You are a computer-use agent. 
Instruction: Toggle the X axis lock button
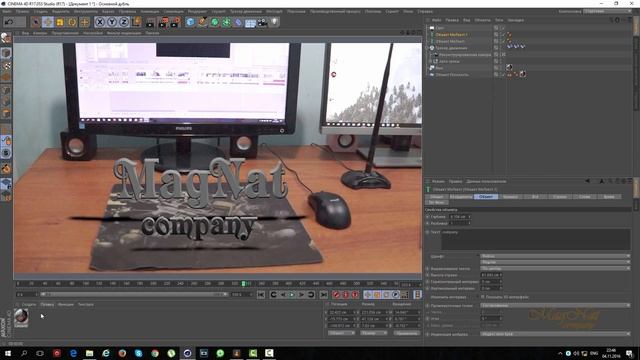pyautogui.click(x=100, y=22)
